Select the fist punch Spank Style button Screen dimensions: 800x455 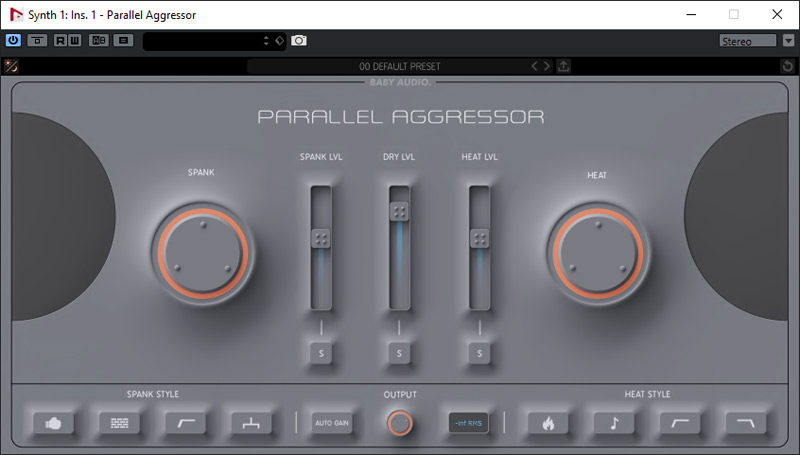coord(52,423)
